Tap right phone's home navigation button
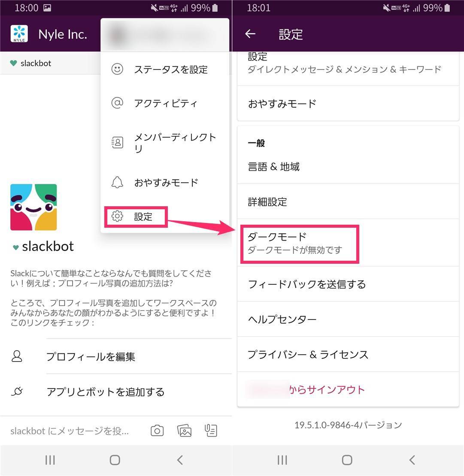 pos(347,460)
